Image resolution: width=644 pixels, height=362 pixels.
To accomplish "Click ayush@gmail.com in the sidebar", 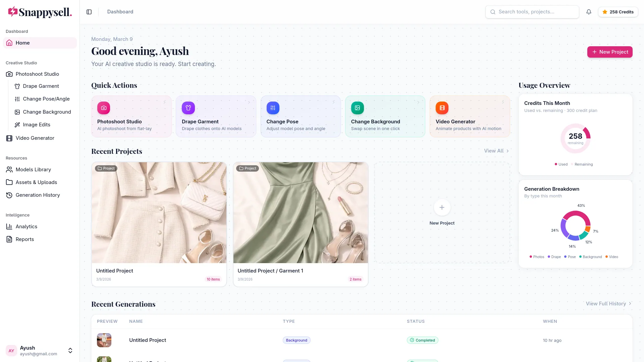I will tap(38, 354).
